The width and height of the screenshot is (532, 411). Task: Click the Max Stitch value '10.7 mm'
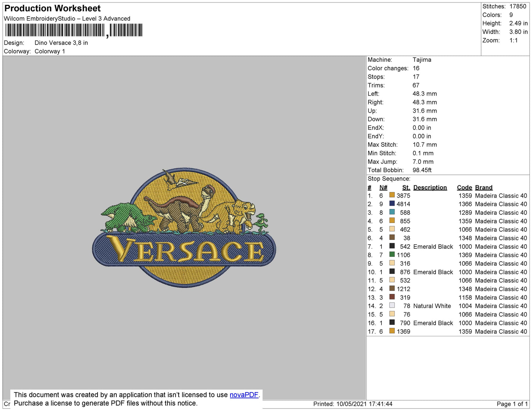[x=425, y=145]
